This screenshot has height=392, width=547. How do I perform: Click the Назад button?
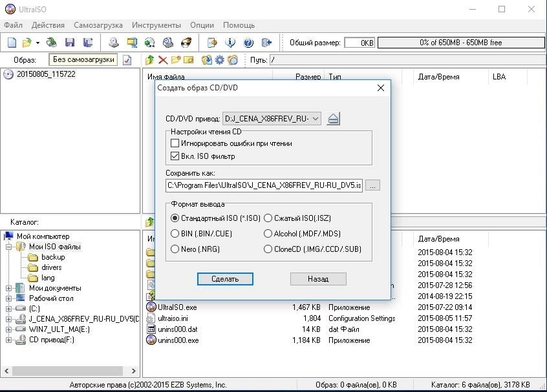[318, 279]
